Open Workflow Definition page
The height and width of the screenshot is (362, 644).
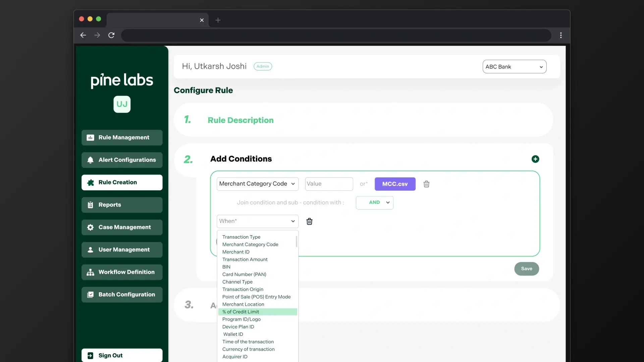point(122,272)
